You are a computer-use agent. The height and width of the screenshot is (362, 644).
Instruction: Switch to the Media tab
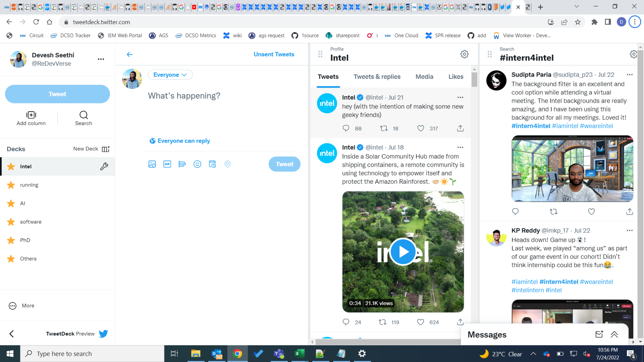[424, 77]
